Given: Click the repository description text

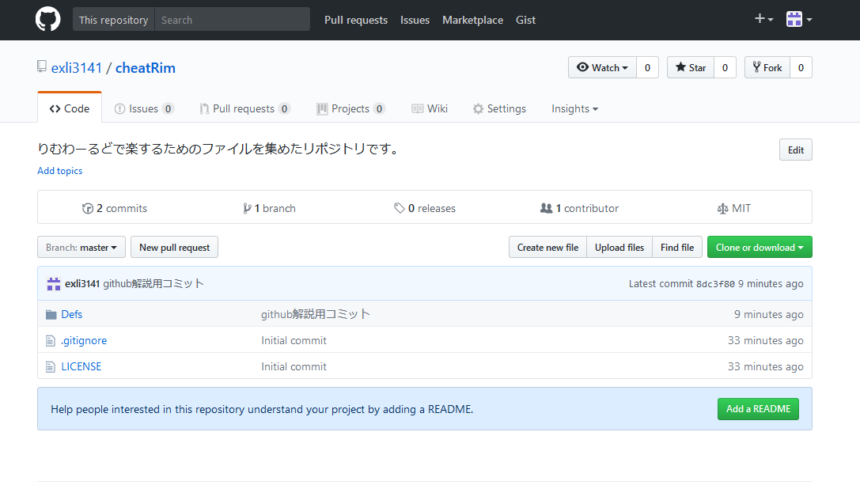Looking at the screenshot, I should (x=218, y=149).
